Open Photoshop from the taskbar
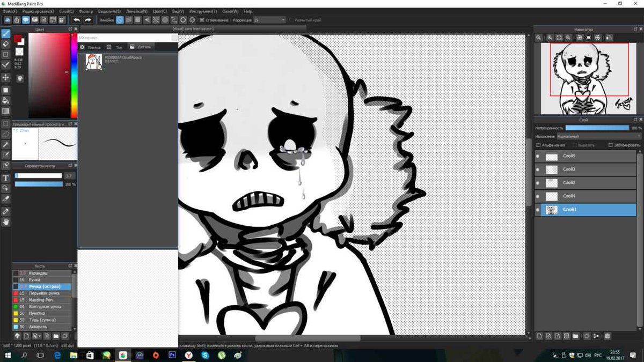 pyautogui.click(x=172, y=355)
